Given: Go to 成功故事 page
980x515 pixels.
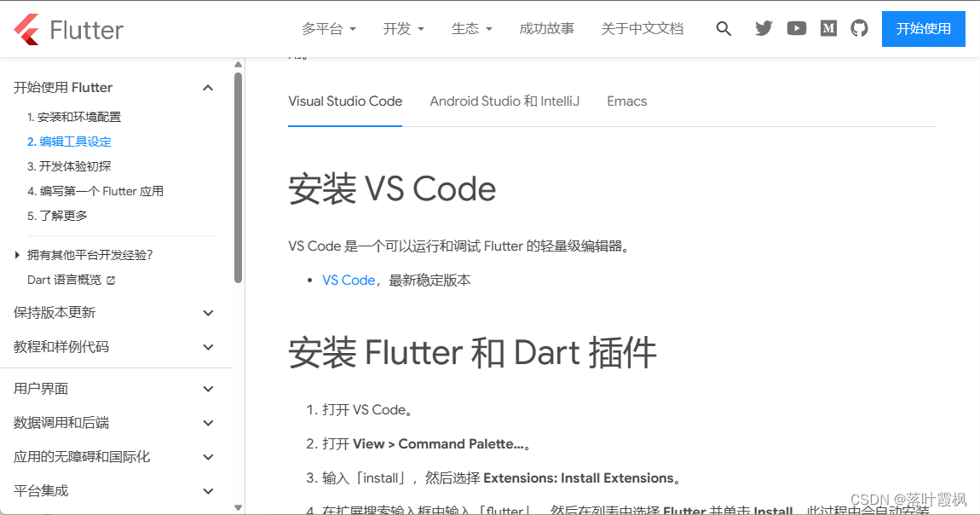Looking at the screenshot, I should 547,29.
